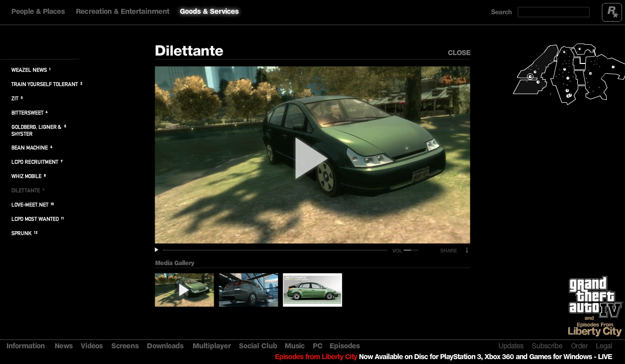Viewport: 625px width, 364px height.
Task: Adjust the VOL volume slider
Action: tap(411, 250)
